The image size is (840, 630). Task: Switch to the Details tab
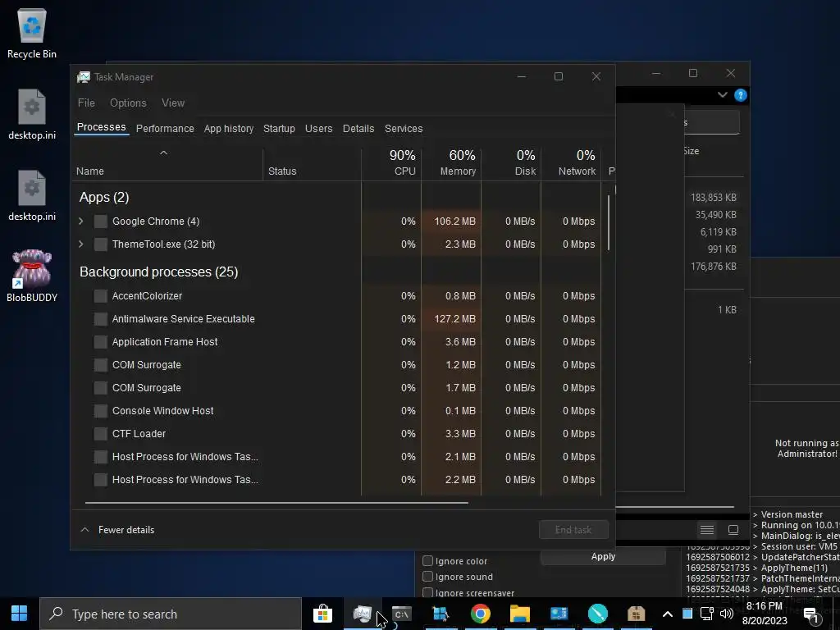pos(358,129)
